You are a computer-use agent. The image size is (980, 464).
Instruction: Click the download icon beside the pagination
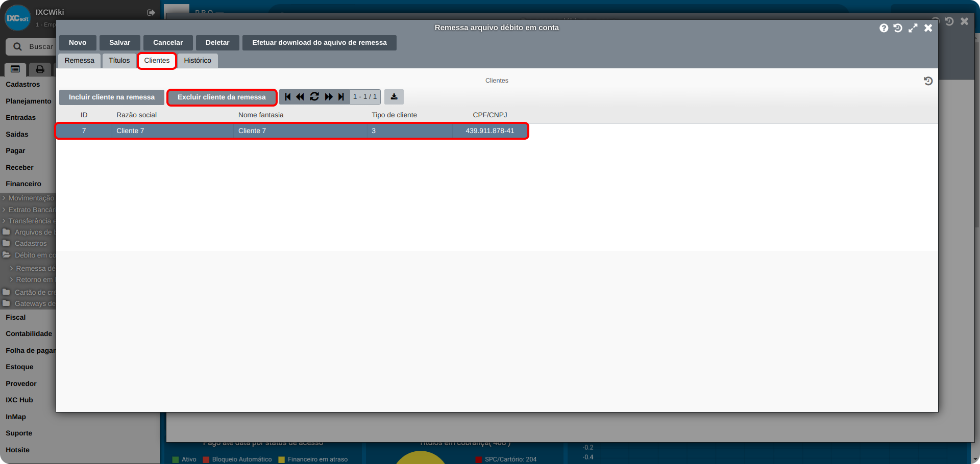pyautogui.click(x=394, y=97)
